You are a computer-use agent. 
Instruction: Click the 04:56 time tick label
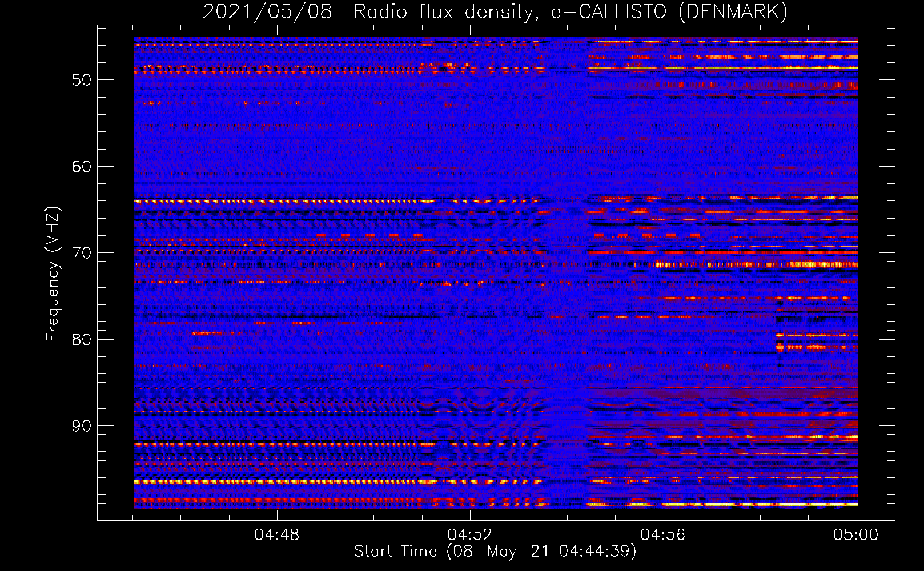663,535
